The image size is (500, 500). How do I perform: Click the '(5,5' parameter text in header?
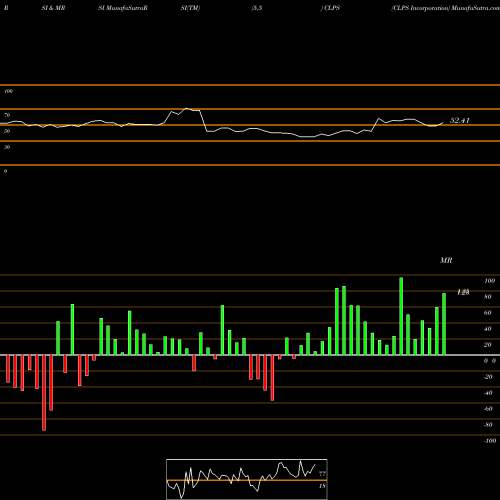[257, 8]
